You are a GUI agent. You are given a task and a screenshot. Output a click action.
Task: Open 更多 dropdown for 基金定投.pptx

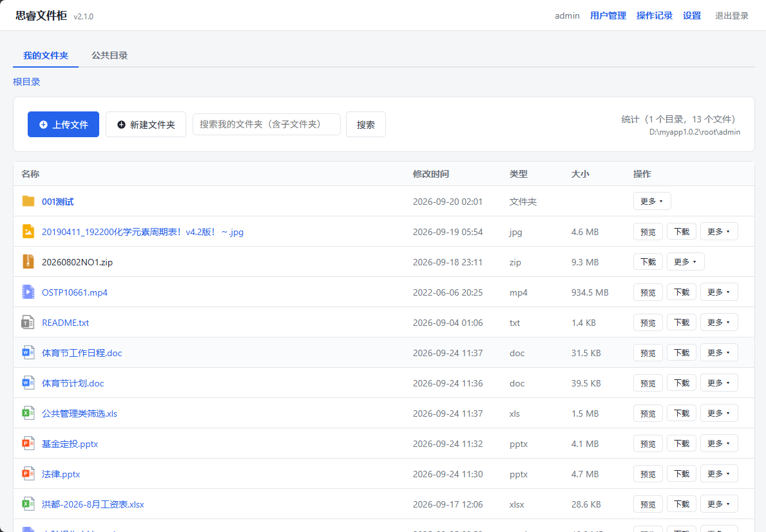(718, 444)
